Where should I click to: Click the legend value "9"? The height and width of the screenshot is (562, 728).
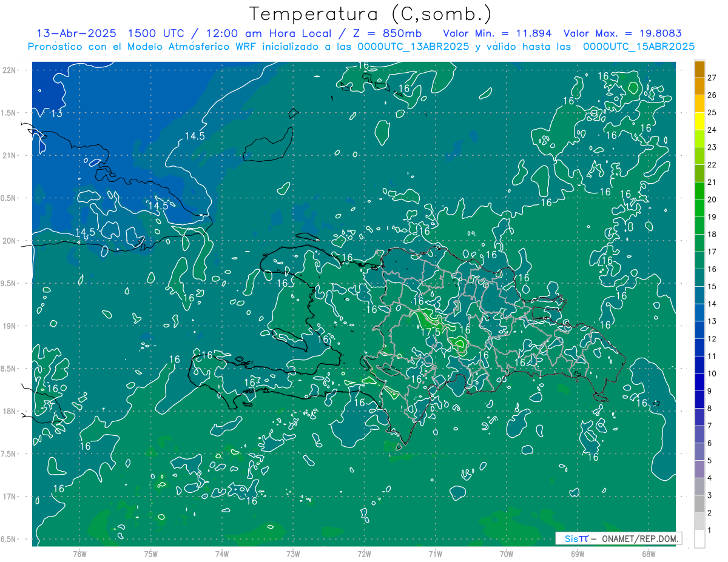pyautogui.click(x=710, y=391)
